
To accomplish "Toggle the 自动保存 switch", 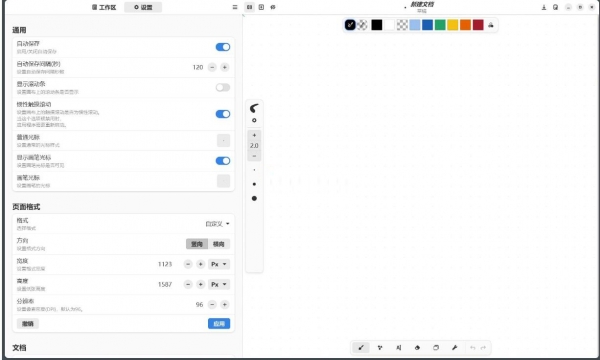I will (223, 47).
